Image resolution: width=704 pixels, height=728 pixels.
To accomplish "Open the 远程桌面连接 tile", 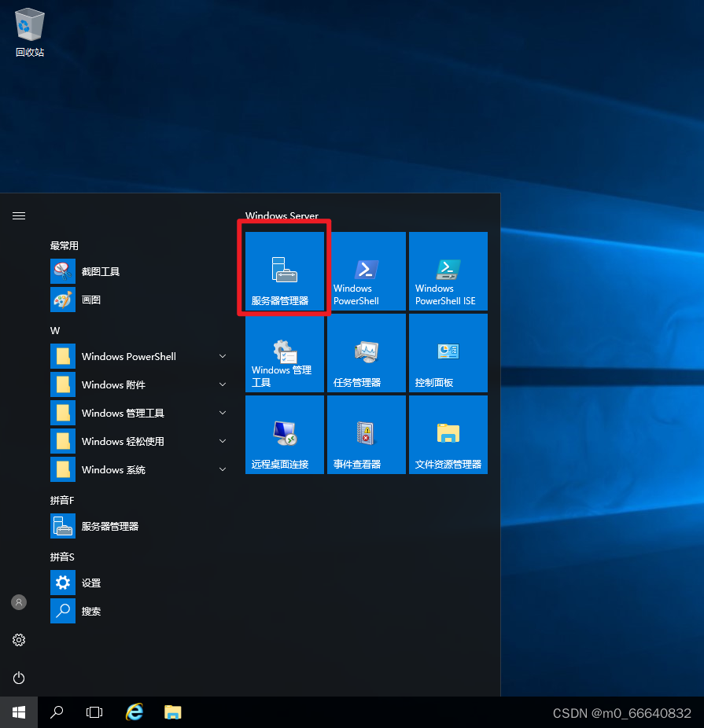I will 284,435.
